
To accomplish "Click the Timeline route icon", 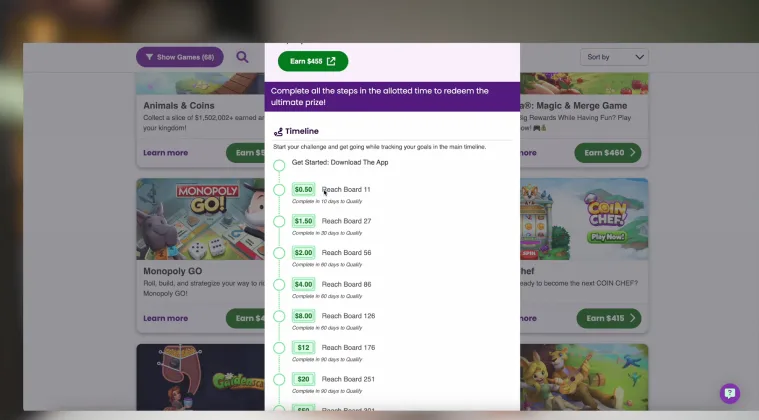I will [x=278, y=132].
